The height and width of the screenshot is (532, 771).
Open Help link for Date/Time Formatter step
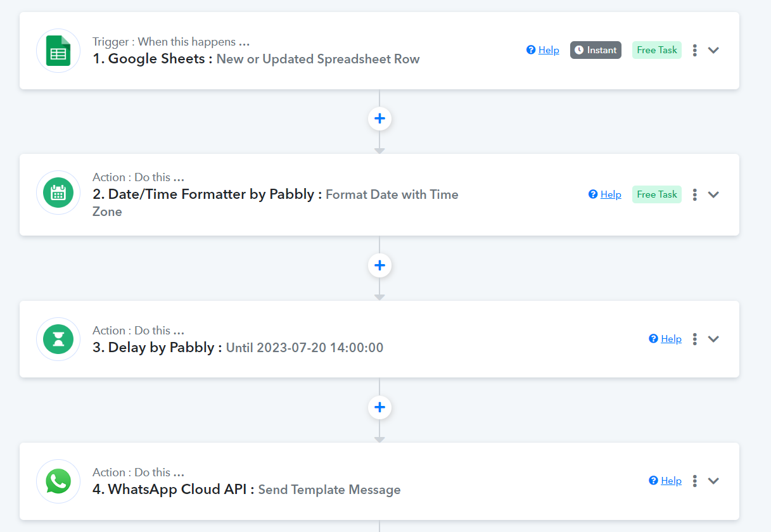tap(605, 194)
